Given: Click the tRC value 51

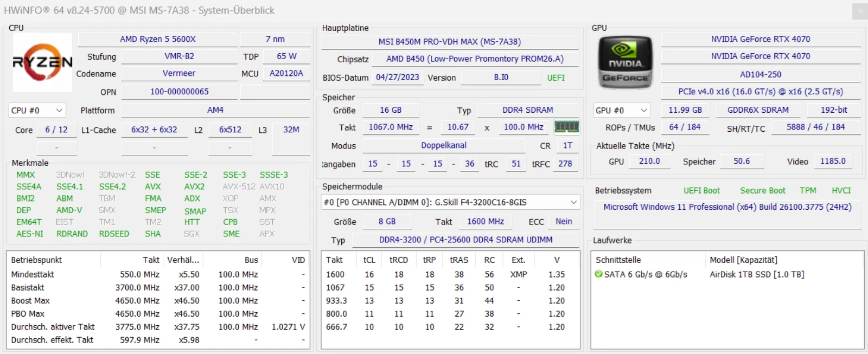Looking at the screenshot, I should 516,164.
